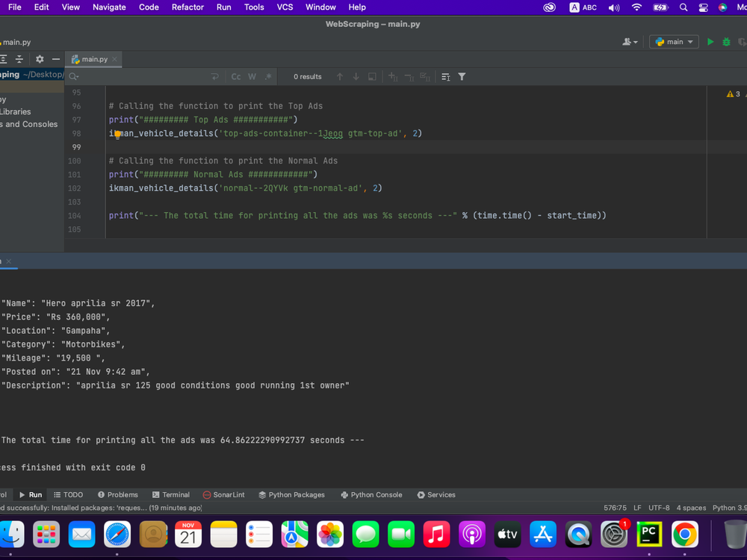Open the Problems tool window
This screenshot has height=560, width=747.
pyautogui.click(x=118, y=494)
